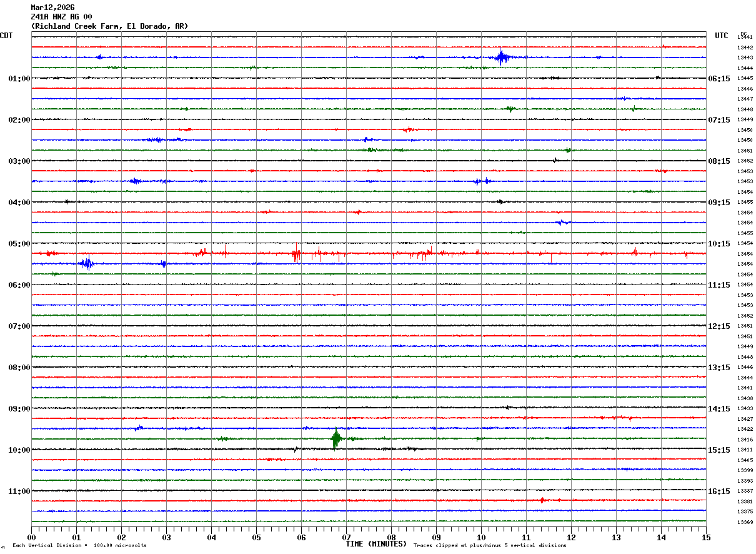Pick the DC value 13393

(745, 481)
